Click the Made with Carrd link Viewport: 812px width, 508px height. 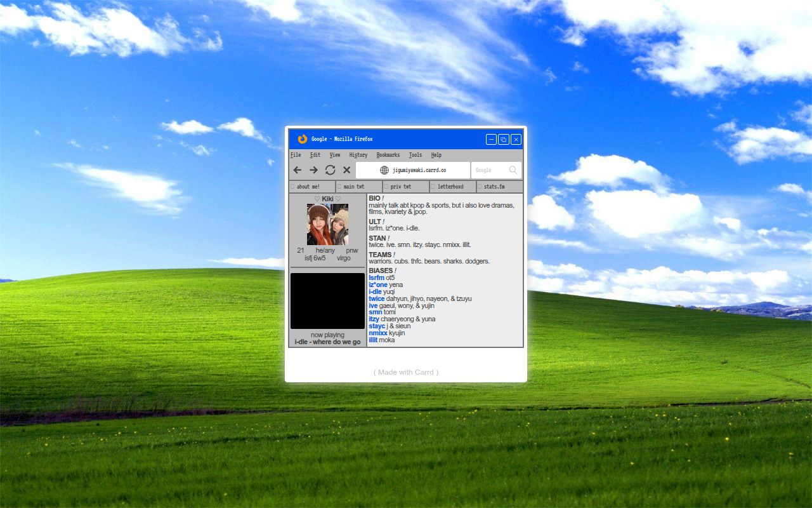tap(406, 372)
